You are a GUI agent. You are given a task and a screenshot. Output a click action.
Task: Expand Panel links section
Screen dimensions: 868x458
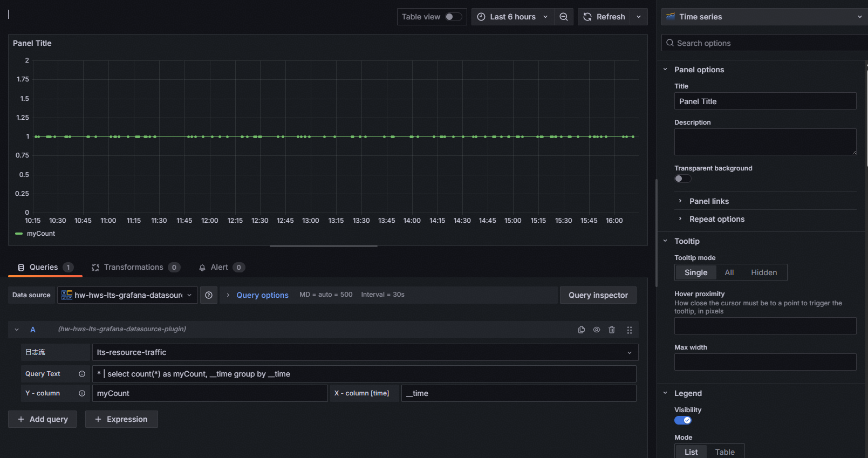pyautogui.click(x=709, y=201)
